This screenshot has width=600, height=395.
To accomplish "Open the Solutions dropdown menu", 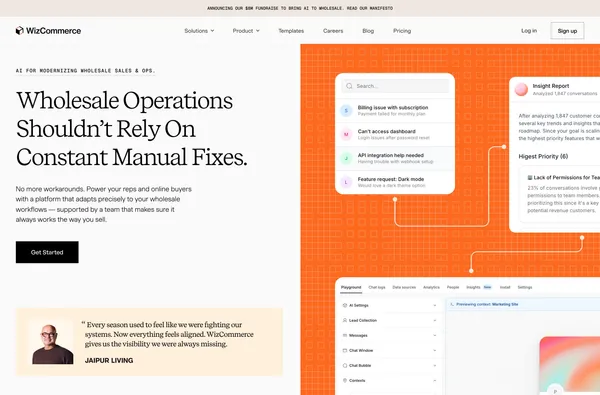I will point(199,31).
